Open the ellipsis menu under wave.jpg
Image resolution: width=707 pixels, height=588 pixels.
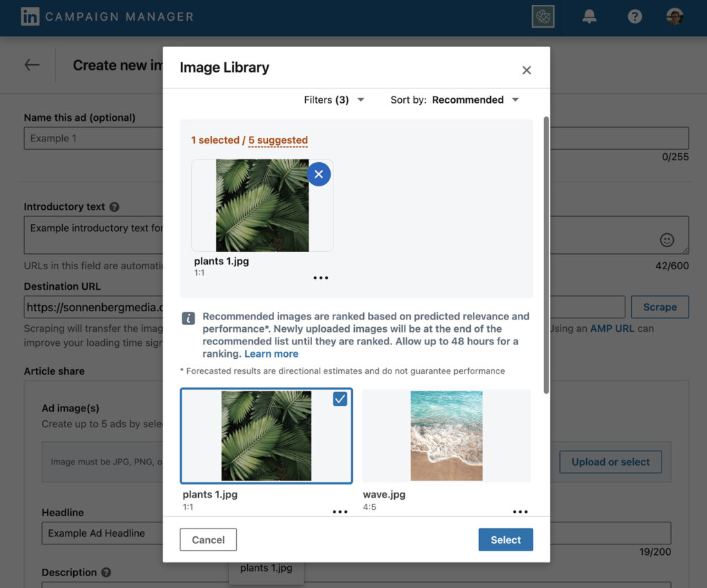pos(520,511)
